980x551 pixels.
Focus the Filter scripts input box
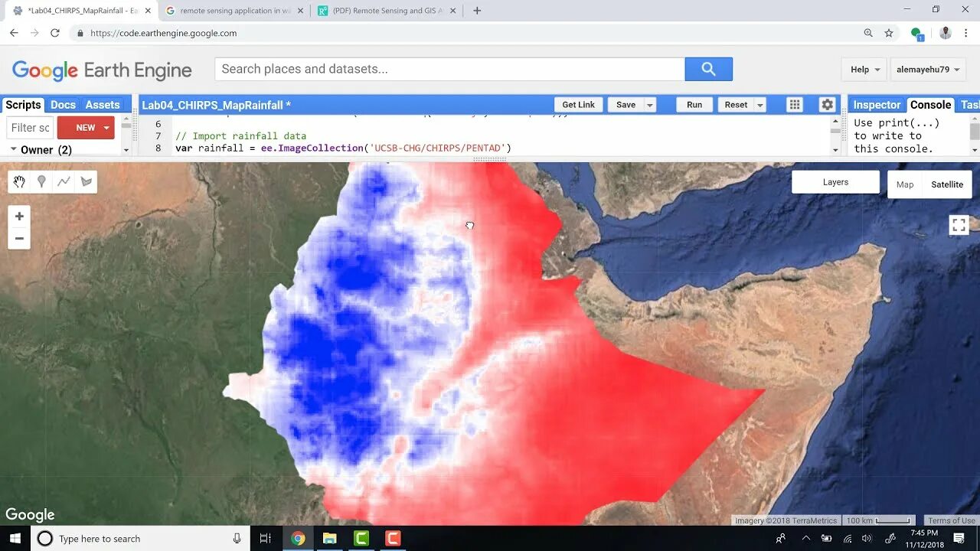[x=30, y=128]
